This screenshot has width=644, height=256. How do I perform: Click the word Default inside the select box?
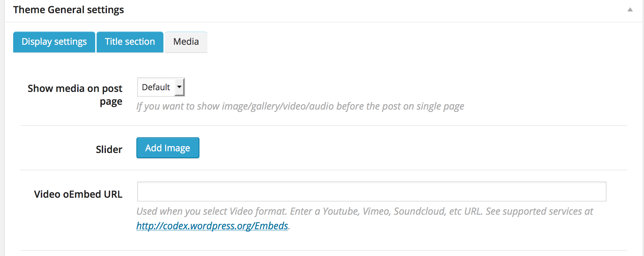[x=156, y=87]
